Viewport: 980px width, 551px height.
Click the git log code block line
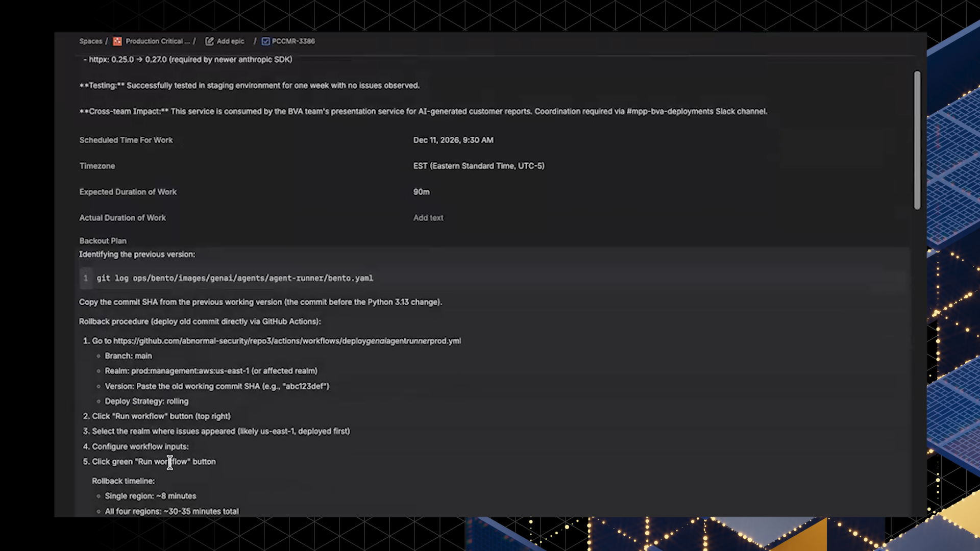pos(235,278)
